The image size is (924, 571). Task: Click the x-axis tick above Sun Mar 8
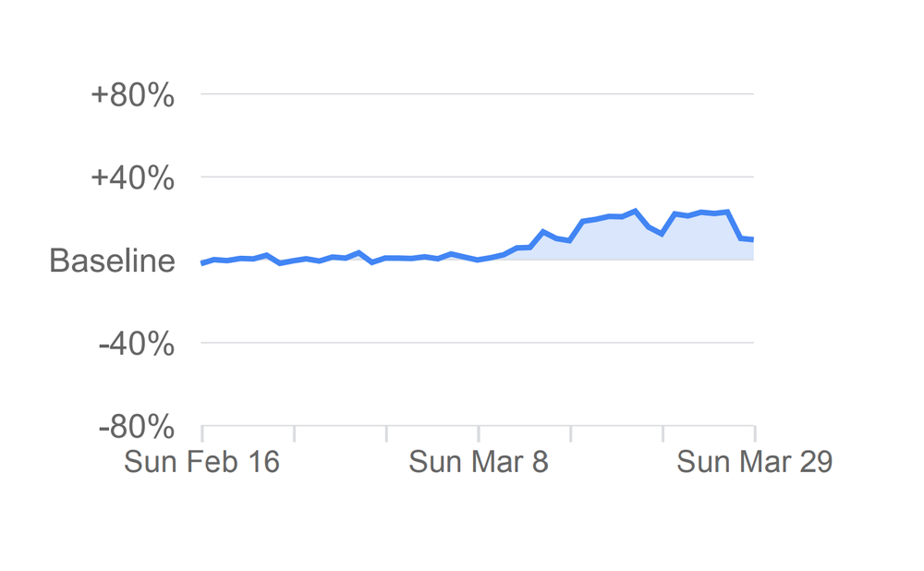coord(479,433)
